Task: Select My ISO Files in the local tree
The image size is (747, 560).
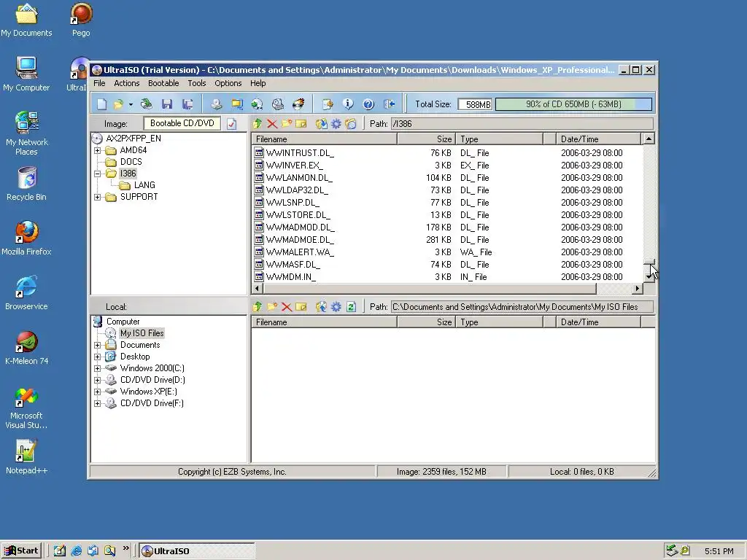Action: (x=142, y=333)
